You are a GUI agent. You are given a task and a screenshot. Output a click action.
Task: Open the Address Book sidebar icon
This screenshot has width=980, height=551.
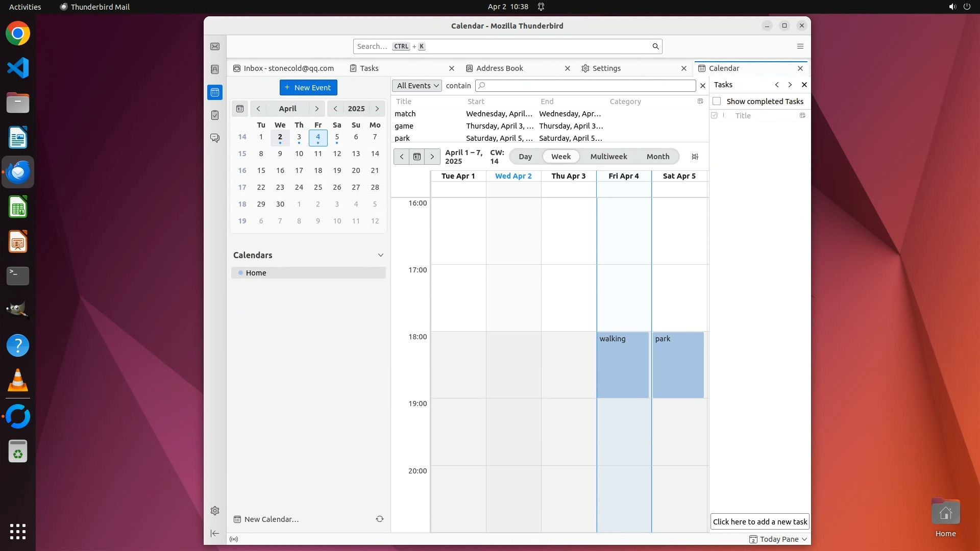(x=215, y=69)
